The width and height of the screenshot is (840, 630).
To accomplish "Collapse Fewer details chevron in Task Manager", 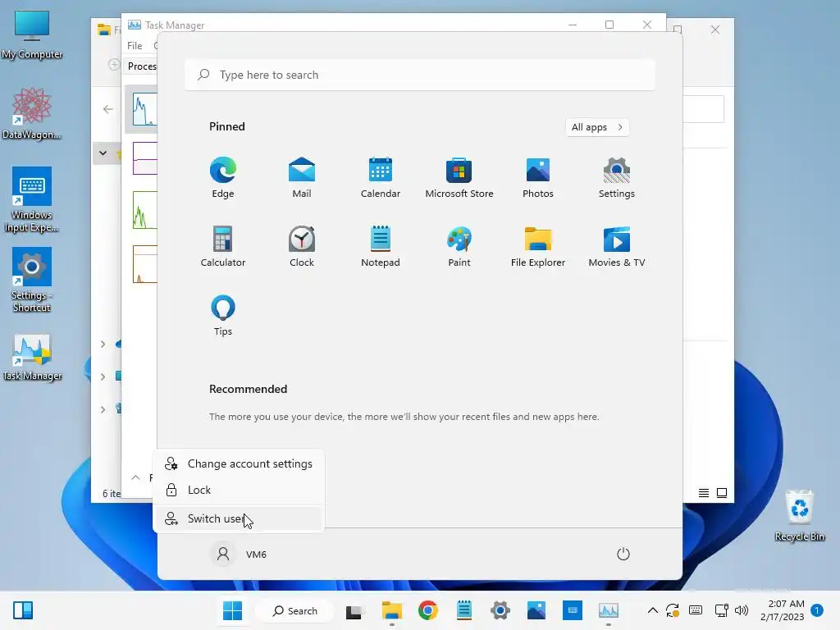I will 135,477.
